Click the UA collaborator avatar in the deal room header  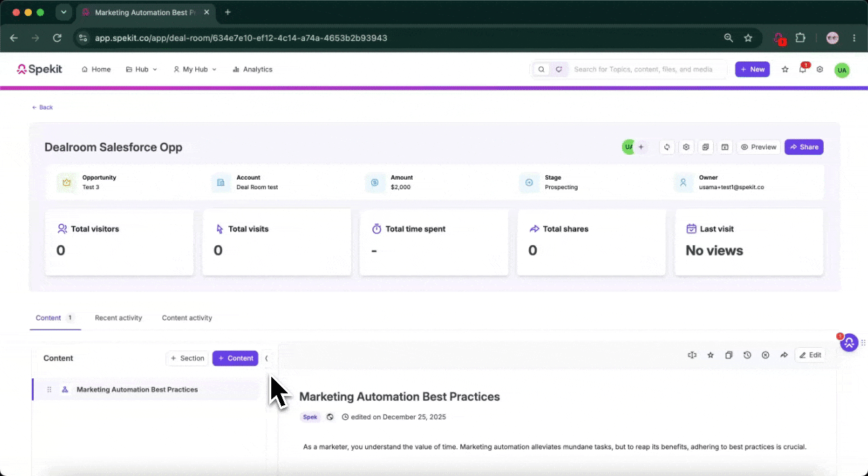[628, 147]
